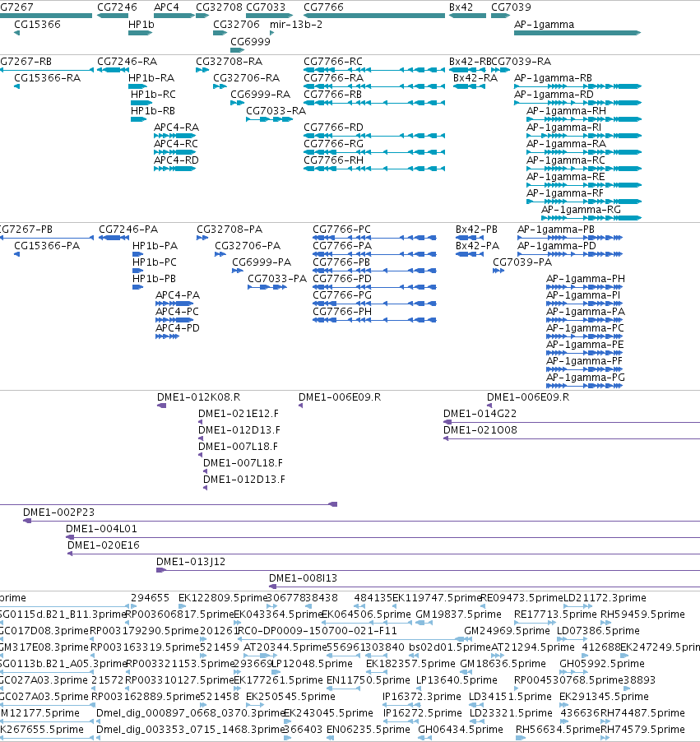Image resolution: width=700 pixels, height=742 pixels.
Task: Click cDNA label GM24969.5prime
Action: point(507,631)
